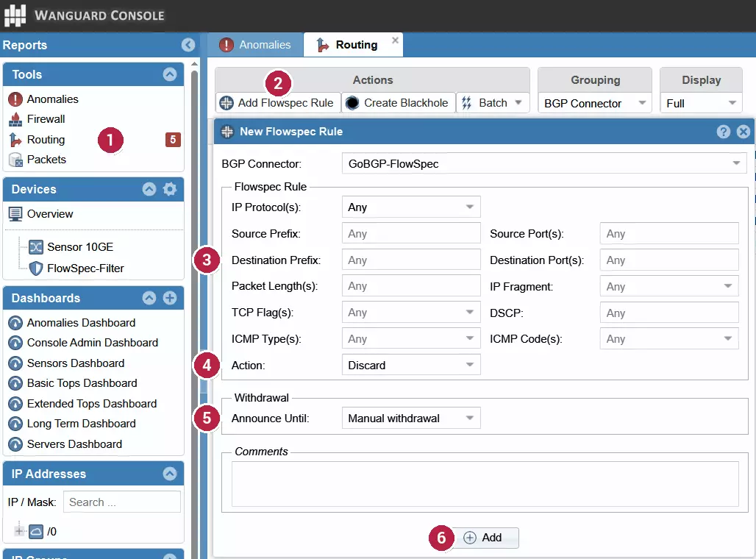Expand the /0 tree node
The height and width of the screenshot is (559, 756).
click(19, 531)
